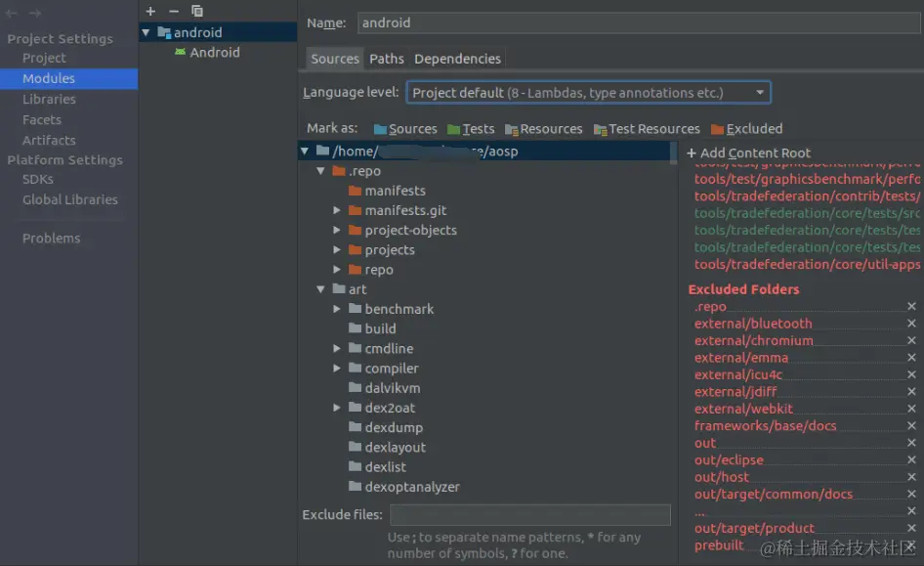Switch to the Sources tab
Image resolution: width=924 pixels, height=566 pixels.
(x=335, y=59)
